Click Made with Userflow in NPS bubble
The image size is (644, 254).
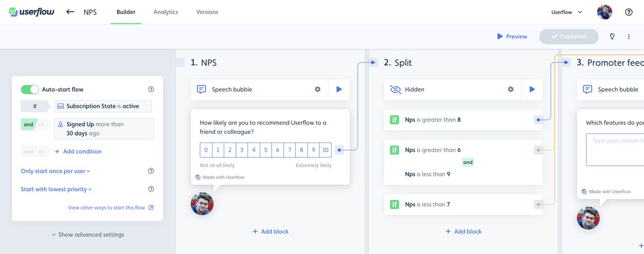click(x=220, y=177)
